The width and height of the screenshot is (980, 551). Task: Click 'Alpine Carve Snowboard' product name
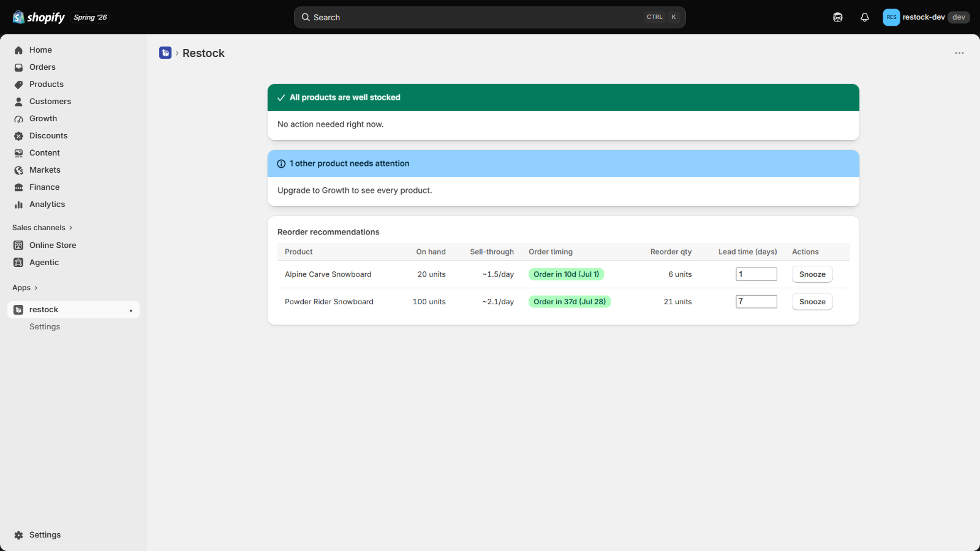point(328,274)
